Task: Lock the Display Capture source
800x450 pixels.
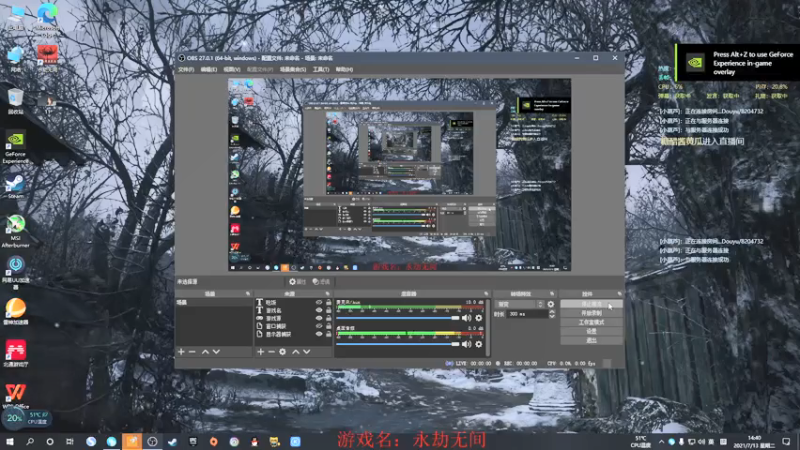Action: pyautogui.click(x=329, y=334)
